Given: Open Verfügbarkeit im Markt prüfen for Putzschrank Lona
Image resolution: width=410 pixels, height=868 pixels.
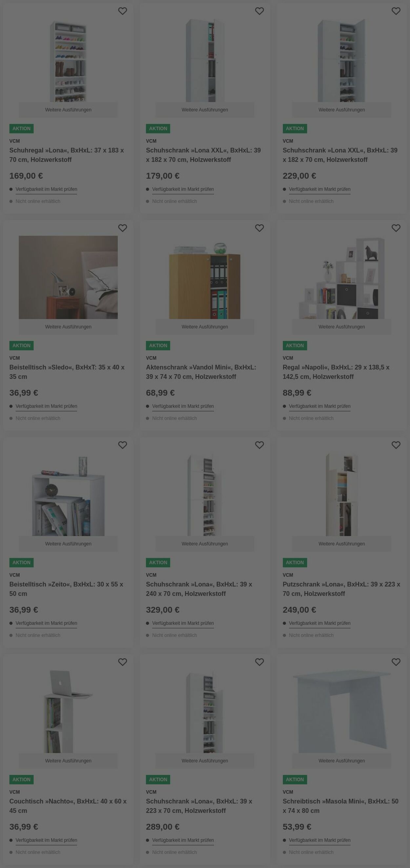Looking at the screenshot, I should [320, 623].
